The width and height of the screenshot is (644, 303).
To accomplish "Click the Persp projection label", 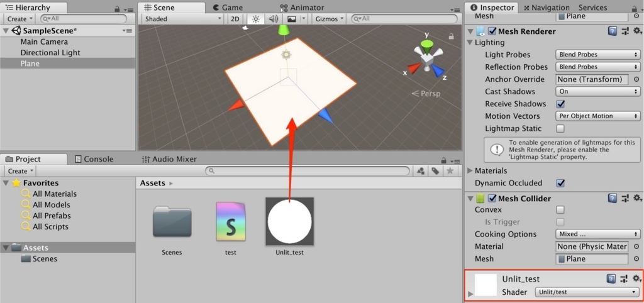I will click(426, 94).
